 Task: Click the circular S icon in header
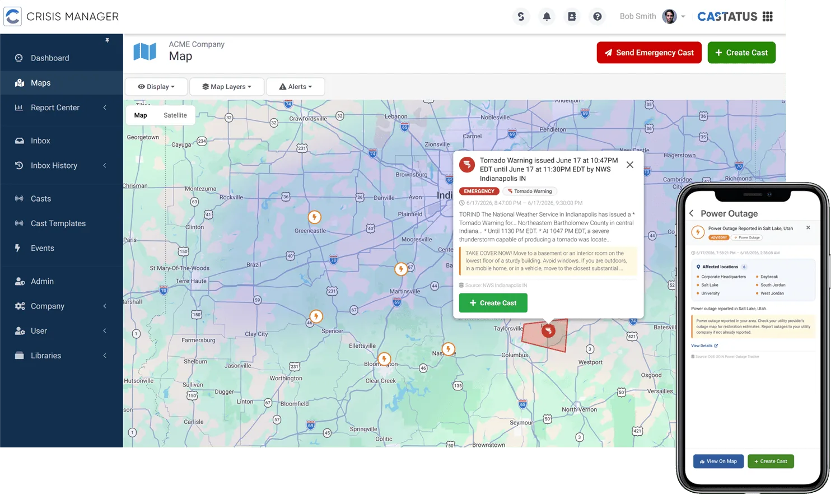(x=521, y=17)
